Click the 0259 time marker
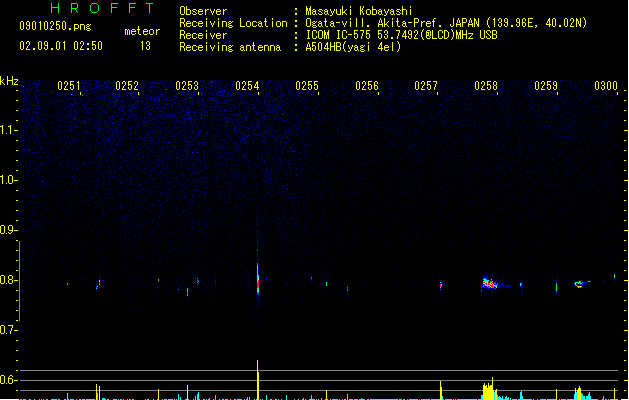Viewport: 629px width, 400px height. pos(546,86)
